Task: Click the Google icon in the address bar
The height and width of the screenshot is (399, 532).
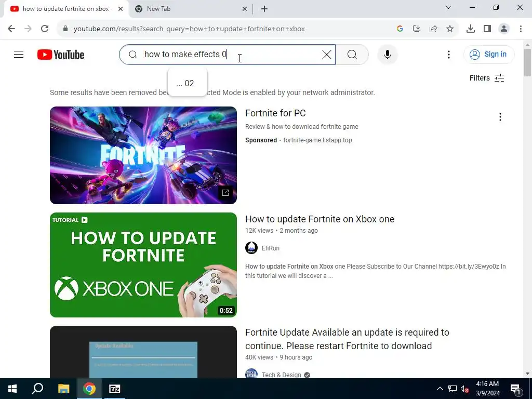Action: pos(400,29)
